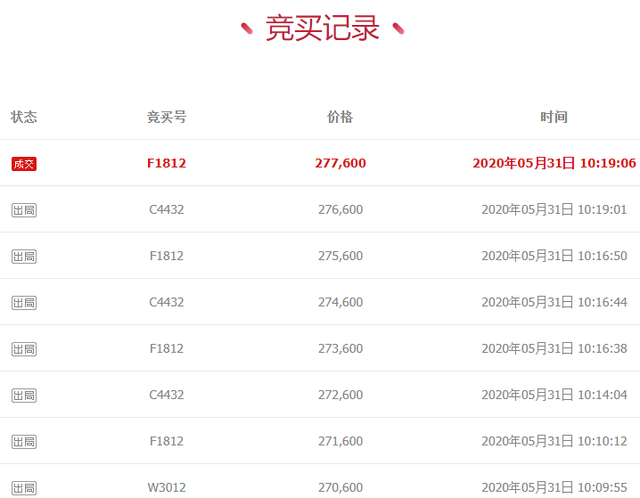Click the 出局 badge in the 275,600 row
The height and width of the screenshot is (498, 640).
point(24,257)
